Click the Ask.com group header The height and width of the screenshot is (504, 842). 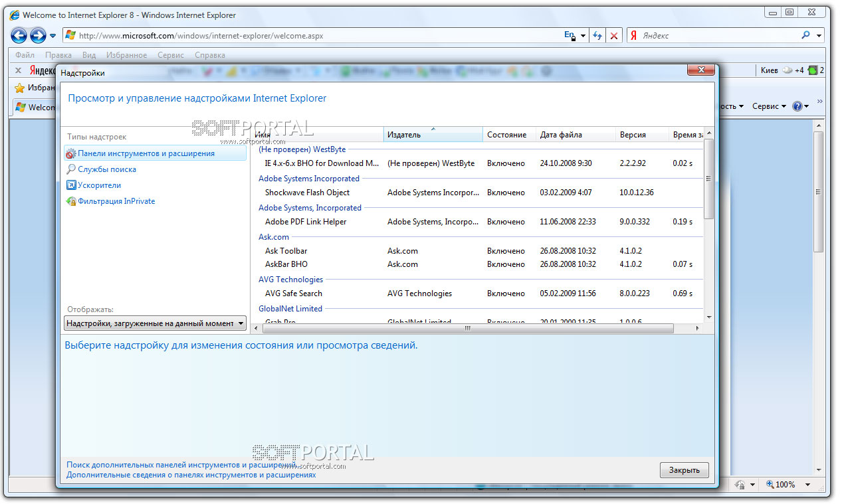tap(274, 237)
